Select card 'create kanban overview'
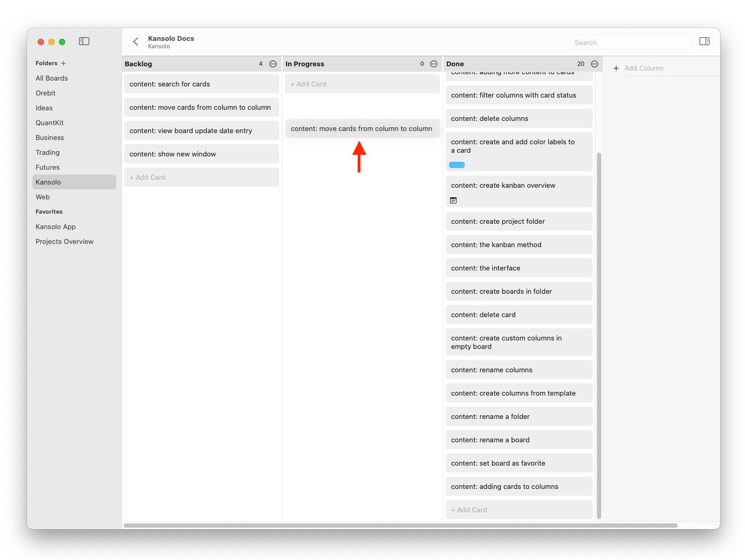This screenshot has height=560, width=745. [x=519, y=191]
